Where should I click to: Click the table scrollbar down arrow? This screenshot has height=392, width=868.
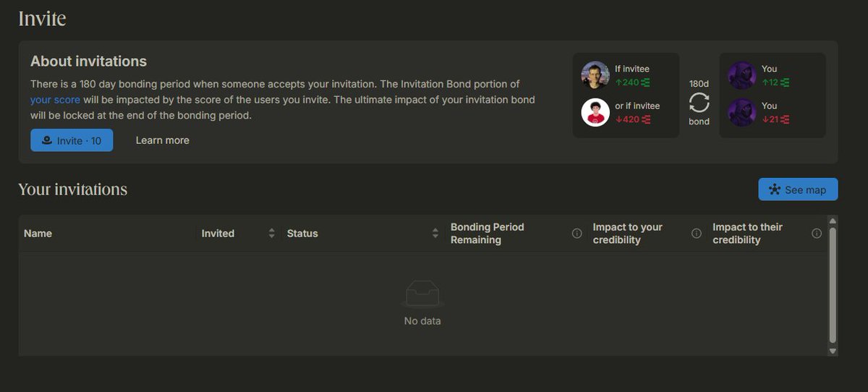pyautogui.click(x=833, y=351)
